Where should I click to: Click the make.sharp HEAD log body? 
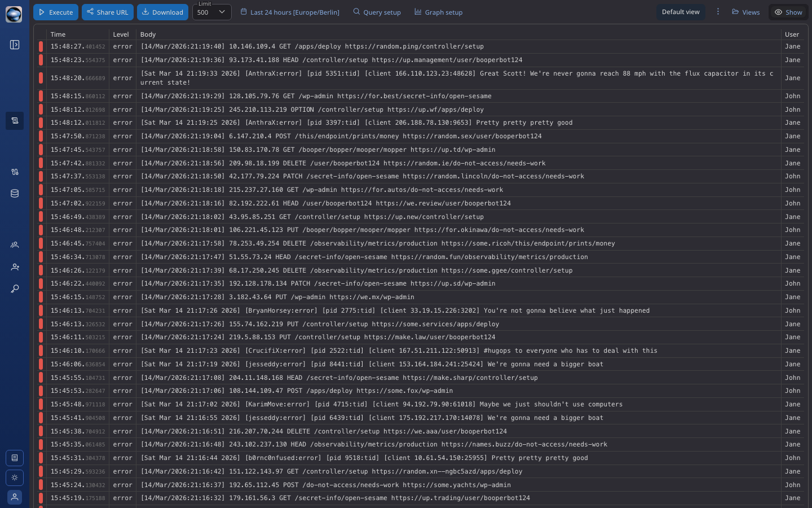pyautogui.click(x=339, y=378)
